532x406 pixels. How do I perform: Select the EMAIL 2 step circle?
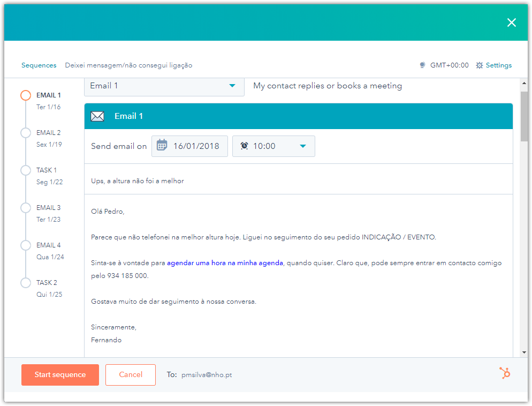tap(26, 133)
